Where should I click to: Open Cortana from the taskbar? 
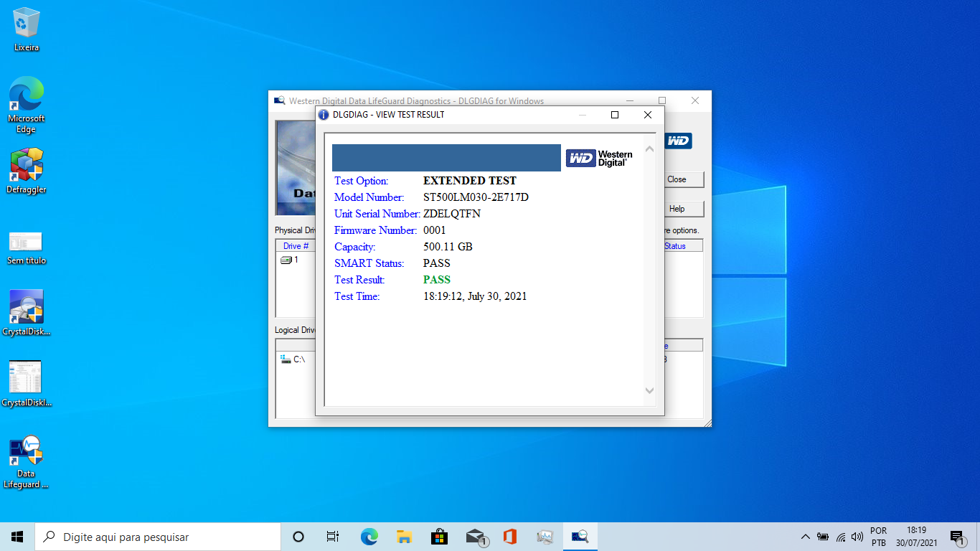[x=298, y=537]
